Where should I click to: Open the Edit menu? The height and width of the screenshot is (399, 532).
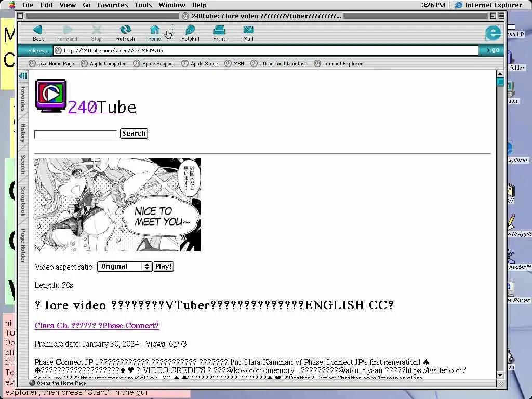tap(47, 5)
